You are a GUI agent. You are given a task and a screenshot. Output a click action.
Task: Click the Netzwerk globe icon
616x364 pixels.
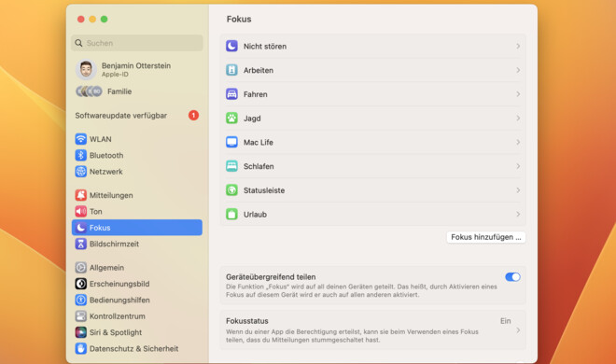point(81,172)
